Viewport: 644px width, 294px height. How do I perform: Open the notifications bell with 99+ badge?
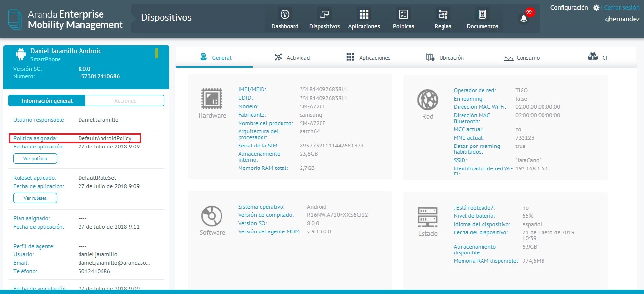point(524,19)
